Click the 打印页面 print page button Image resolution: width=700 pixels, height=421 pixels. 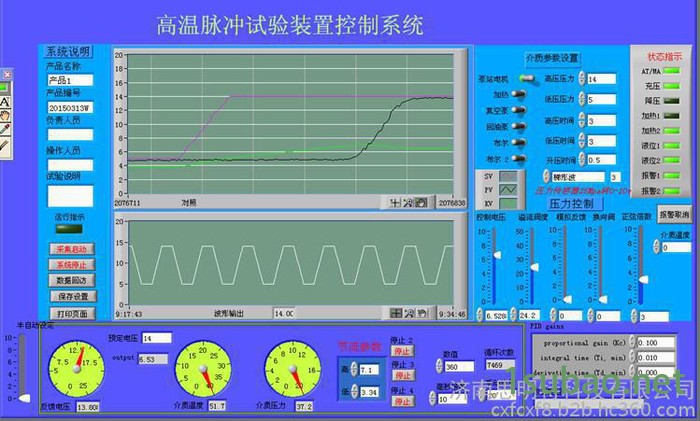pos(72,313)
